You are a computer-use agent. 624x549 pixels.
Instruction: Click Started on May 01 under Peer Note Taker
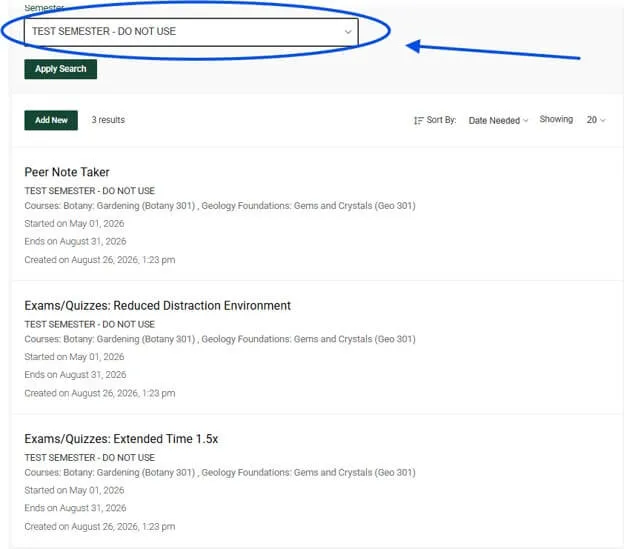point(74,224)
